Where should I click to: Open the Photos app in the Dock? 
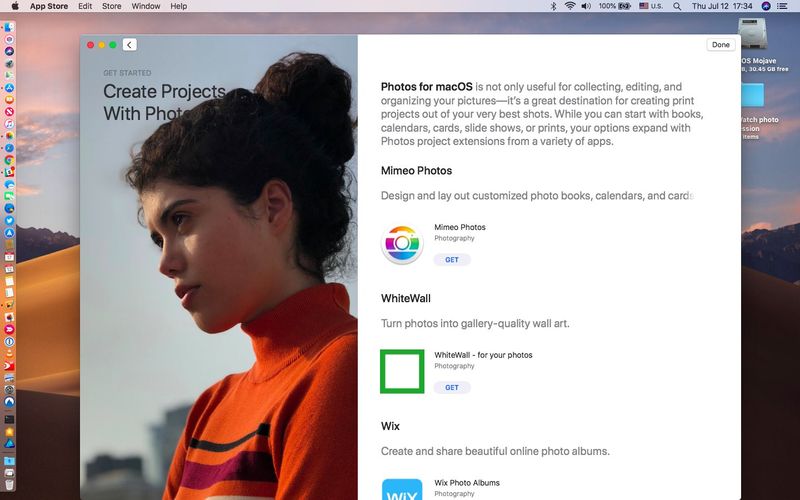point(9,136)
